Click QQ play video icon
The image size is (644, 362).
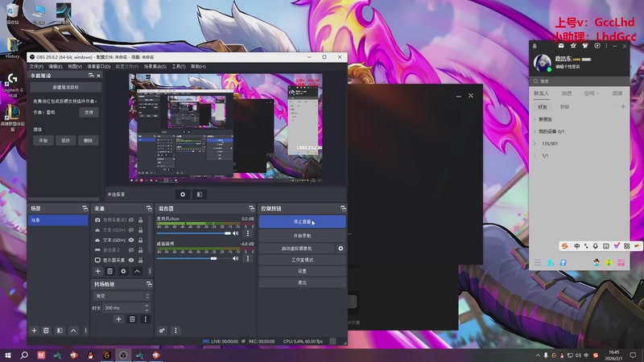pos(597,46)
